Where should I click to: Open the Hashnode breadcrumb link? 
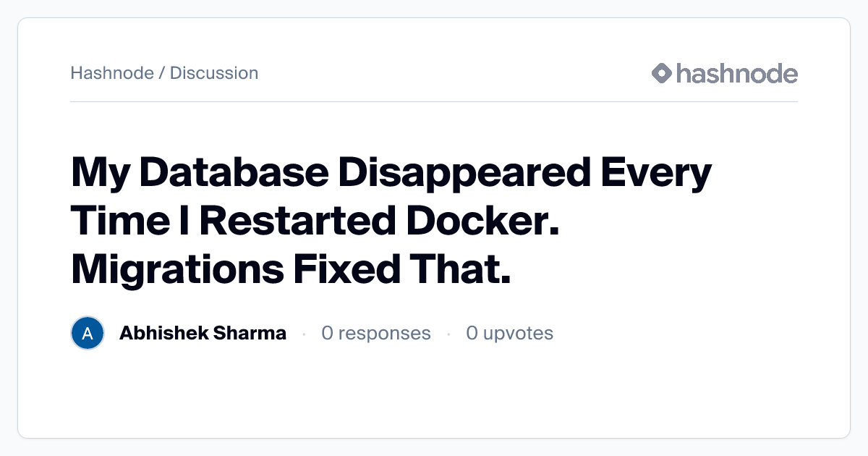pos(112,73)
